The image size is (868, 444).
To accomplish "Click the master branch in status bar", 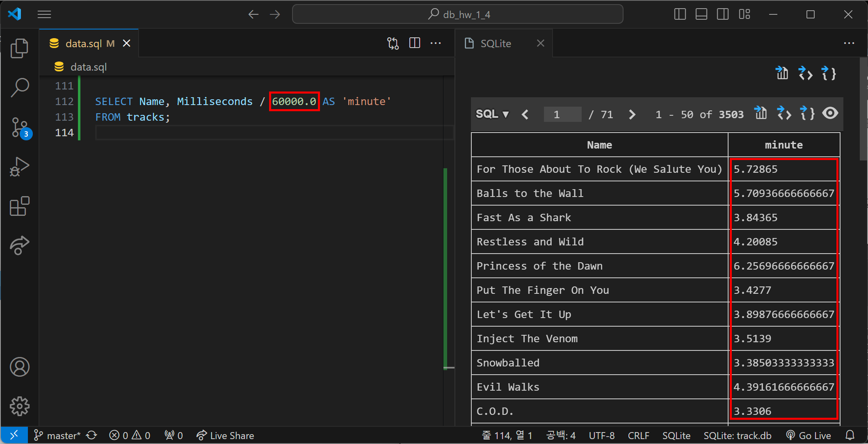I will tap(57, 435).
